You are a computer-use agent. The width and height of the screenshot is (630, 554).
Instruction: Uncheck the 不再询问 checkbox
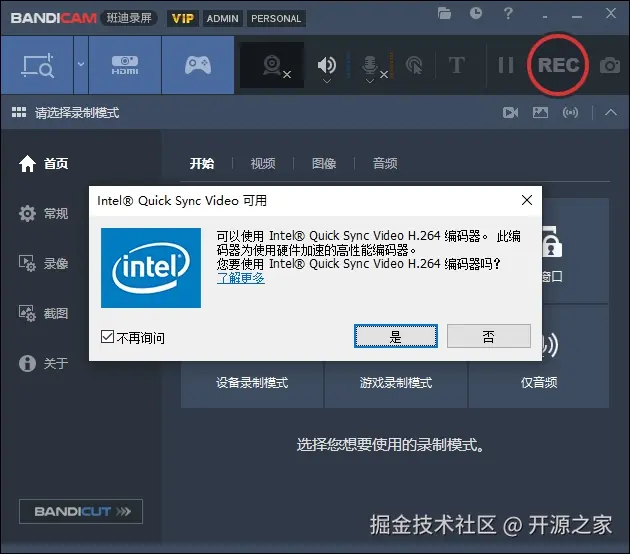107,337
